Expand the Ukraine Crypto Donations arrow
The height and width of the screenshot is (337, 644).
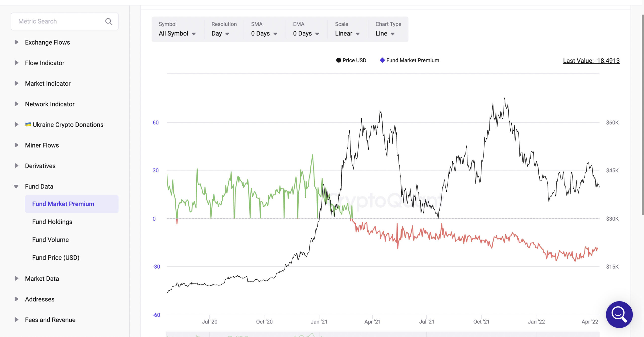[x=16, y=125]
